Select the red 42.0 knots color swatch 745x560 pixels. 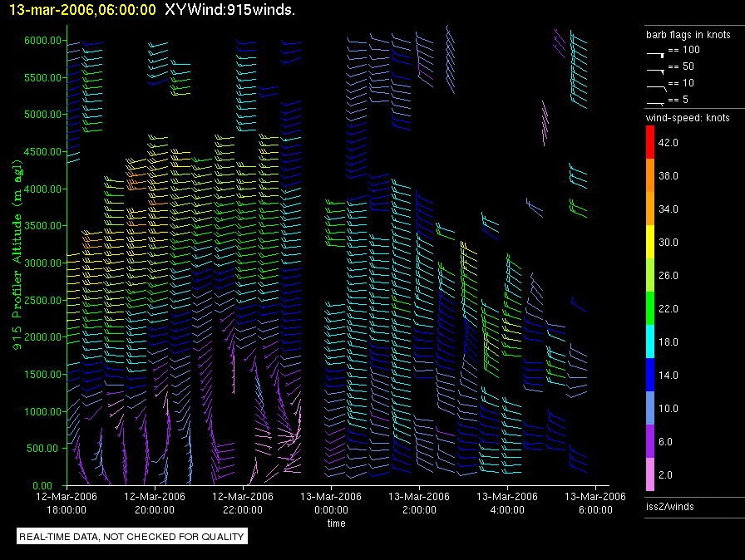[651, 143]
